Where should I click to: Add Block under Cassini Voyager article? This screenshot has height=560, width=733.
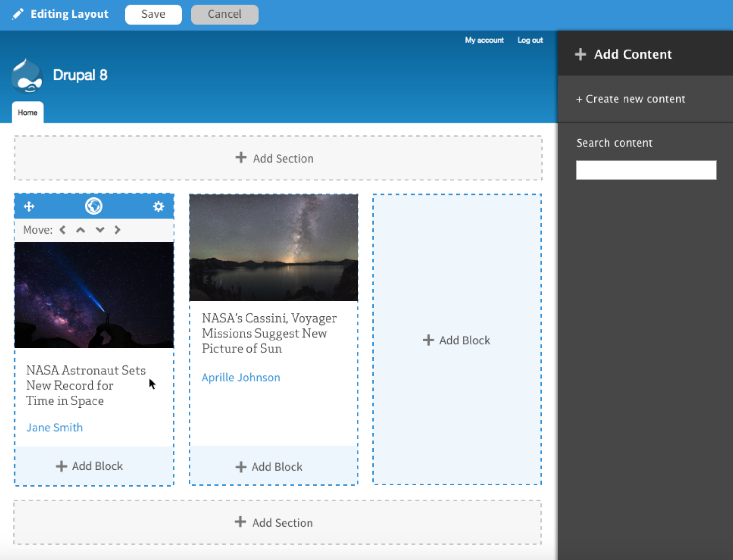coord(274,466)
